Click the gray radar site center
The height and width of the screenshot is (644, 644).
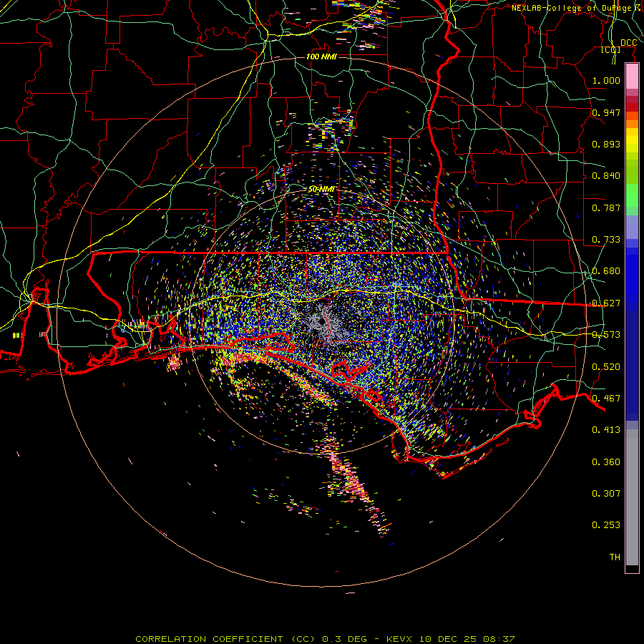[321, 321]
